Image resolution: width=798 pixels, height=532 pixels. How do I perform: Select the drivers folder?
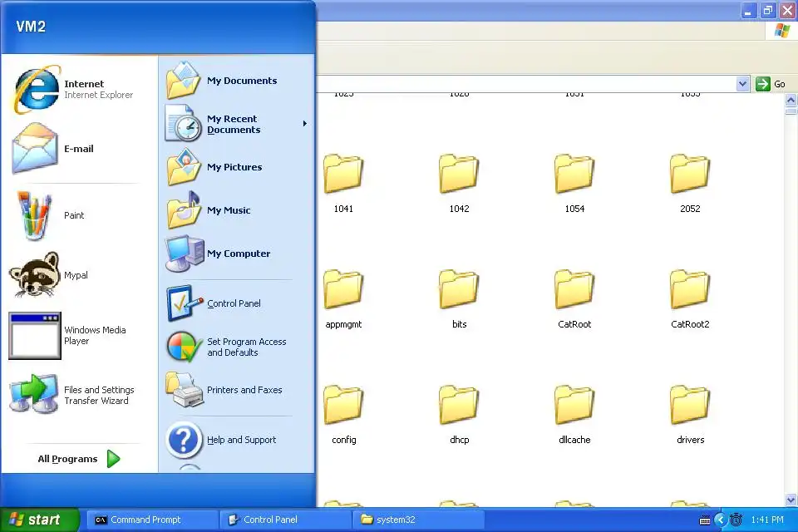(690, 415)
